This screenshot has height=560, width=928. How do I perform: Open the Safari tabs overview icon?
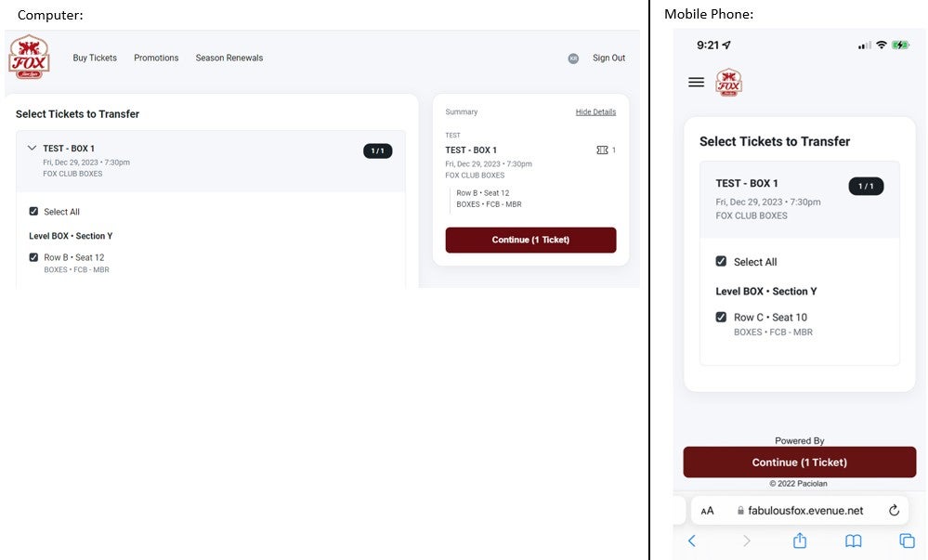click(x=907, y=540)
